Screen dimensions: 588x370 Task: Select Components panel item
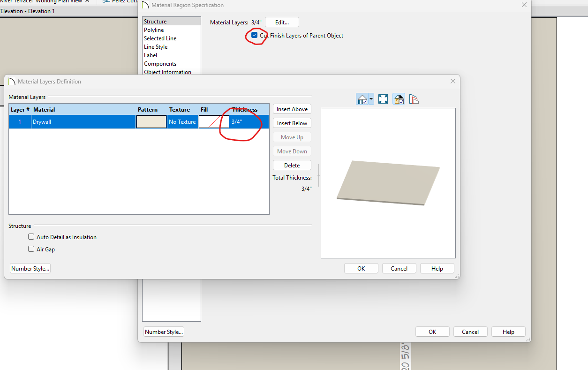coord(172,64)
